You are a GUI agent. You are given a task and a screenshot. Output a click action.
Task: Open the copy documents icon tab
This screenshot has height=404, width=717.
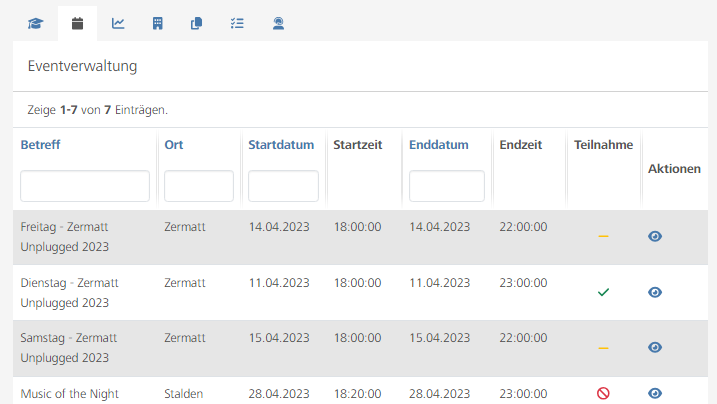(x=197, y=23)
